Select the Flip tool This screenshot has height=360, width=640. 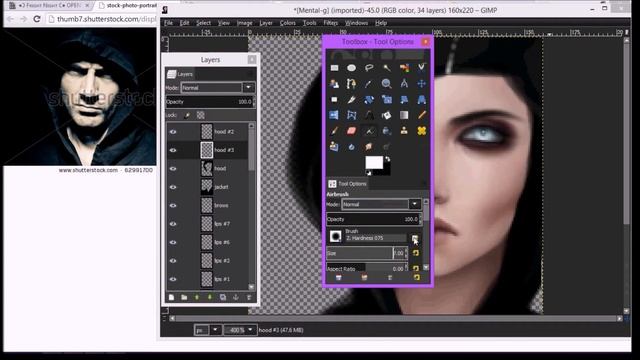(334, 115)
